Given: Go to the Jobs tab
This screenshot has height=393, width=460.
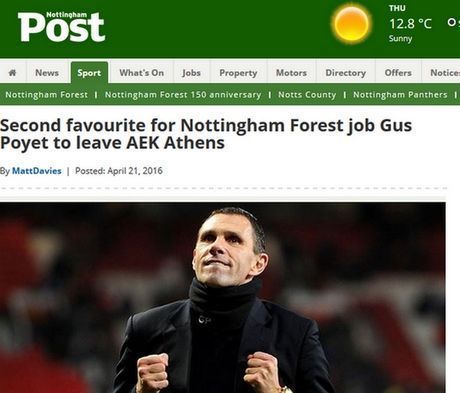Looking at the screenshot, I should click(191, 72).
